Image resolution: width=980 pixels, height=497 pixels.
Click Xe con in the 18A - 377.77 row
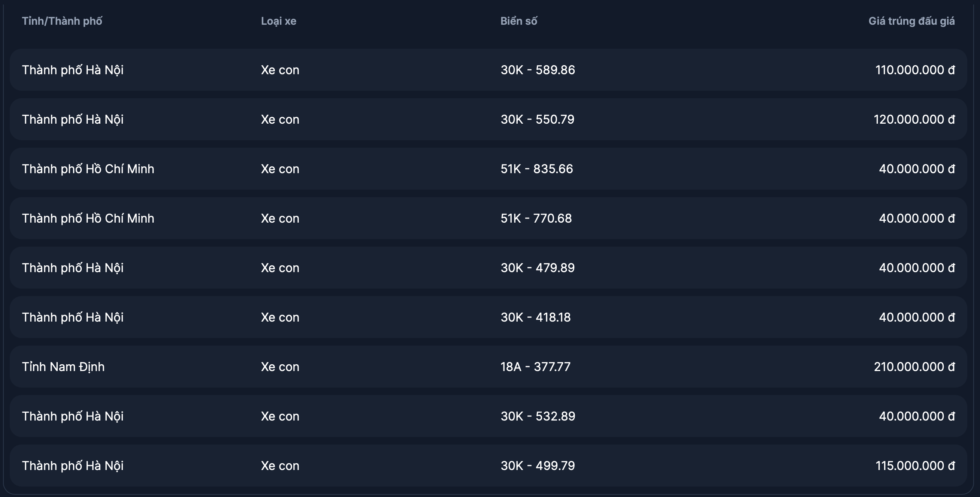(280, 367)
